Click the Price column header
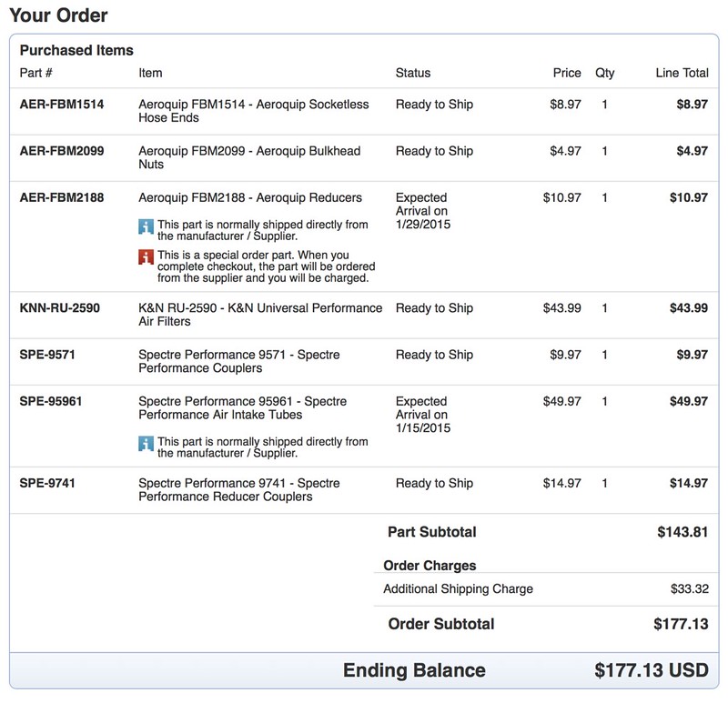 pyautogui.click(x=567, y=73)
